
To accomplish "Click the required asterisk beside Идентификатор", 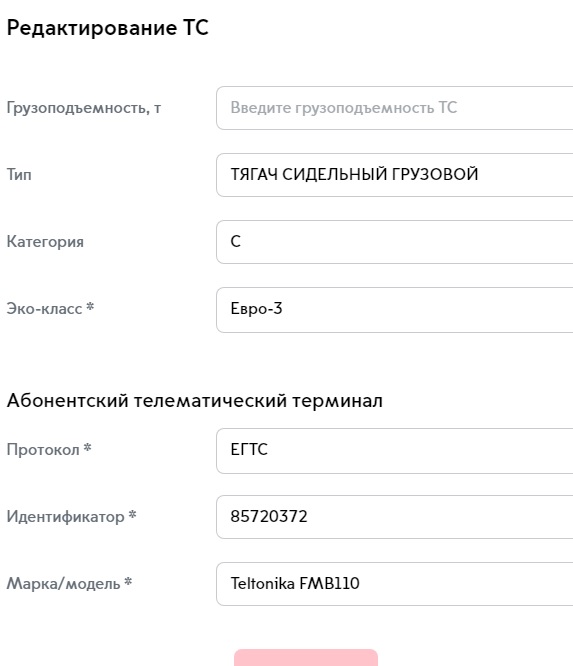I will 133,514.
